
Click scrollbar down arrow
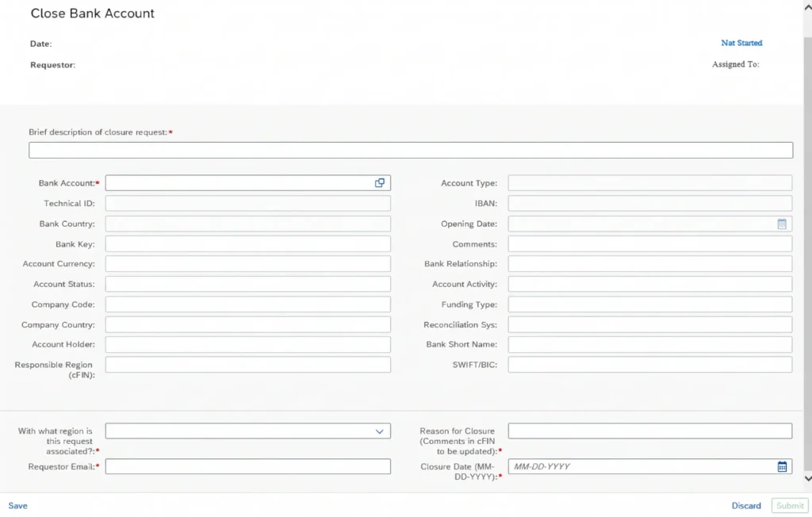[x=807, y=479]
